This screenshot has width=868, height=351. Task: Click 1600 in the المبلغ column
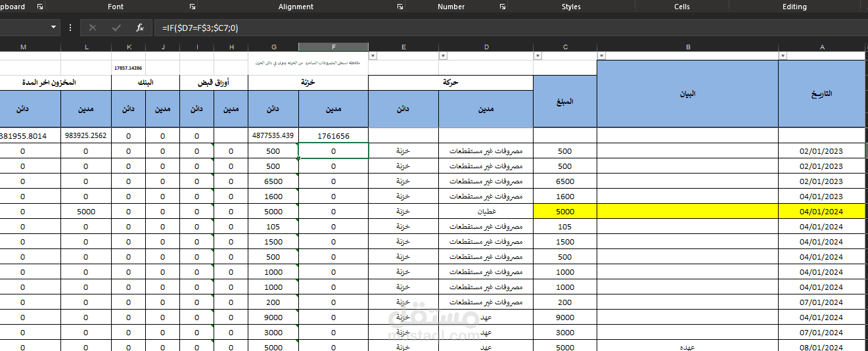(565, 197)
